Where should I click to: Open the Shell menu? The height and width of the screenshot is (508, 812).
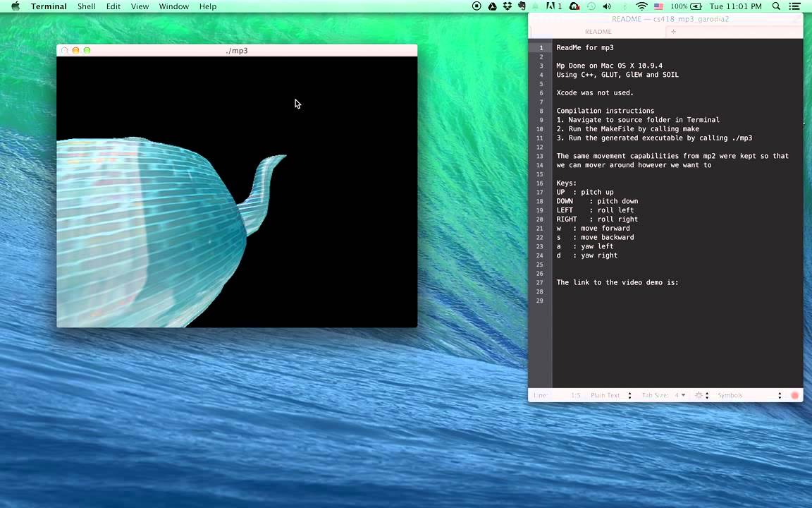87,6
